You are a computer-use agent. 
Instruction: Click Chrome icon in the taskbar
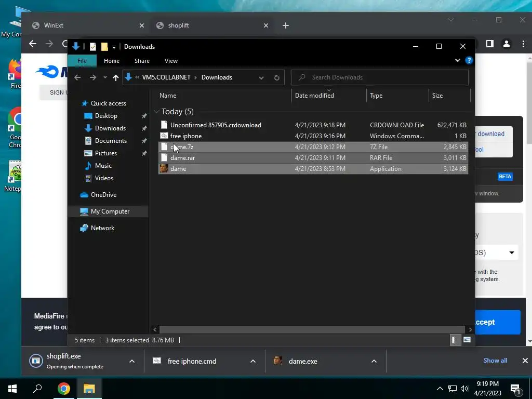click(x=64, y=389)
